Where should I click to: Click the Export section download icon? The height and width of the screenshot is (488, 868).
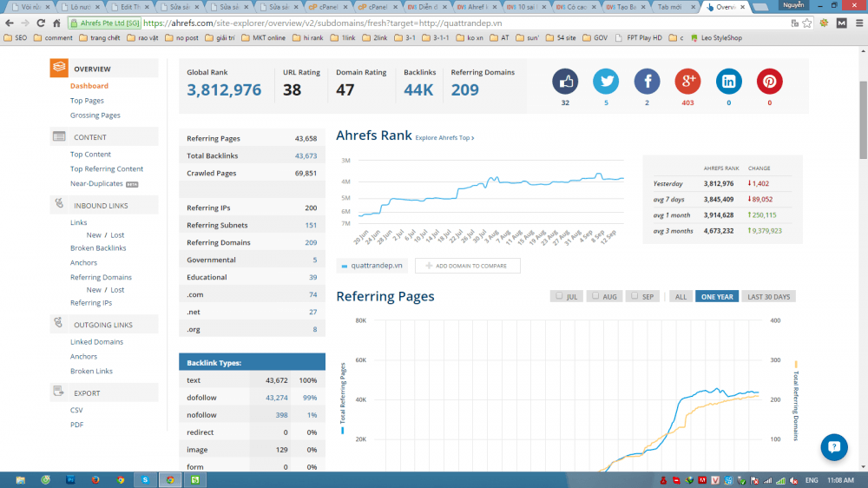(59, 392)
